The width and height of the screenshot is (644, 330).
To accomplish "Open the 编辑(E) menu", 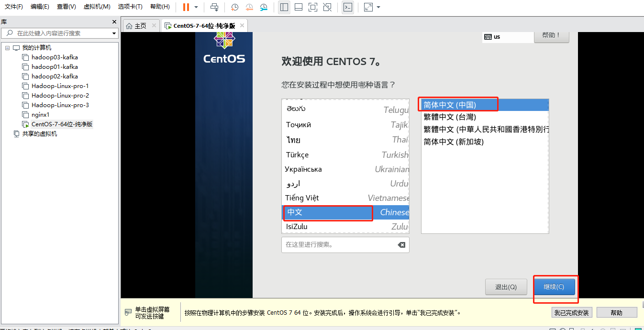I will (40, 7).
